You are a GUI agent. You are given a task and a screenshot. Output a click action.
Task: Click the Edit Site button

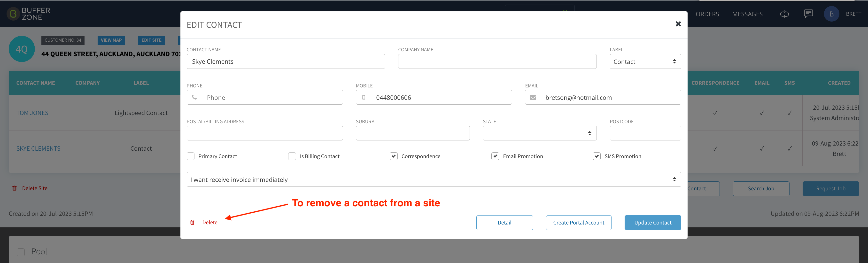click(x=151, y=40)
